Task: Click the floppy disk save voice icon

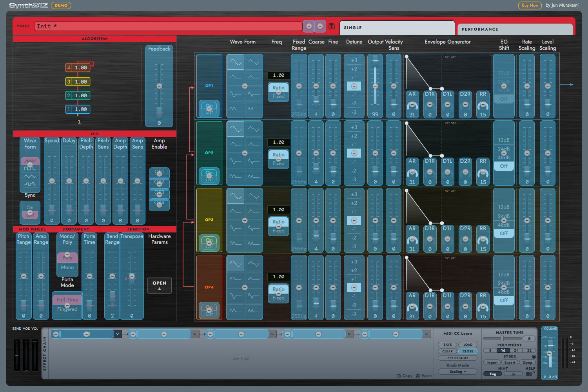Action: 332,26
